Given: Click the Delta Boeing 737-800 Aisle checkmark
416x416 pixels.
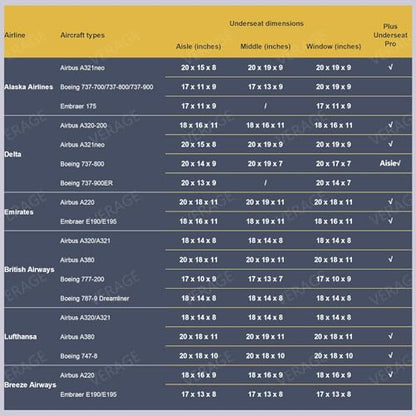Looking at the screenshot, I should coord(390,163).
